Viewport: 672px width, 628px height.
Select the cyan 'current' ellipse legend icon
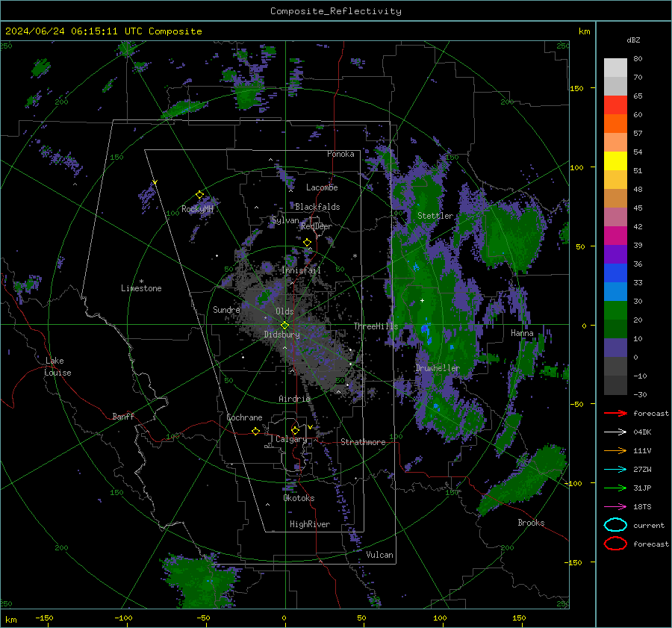tap(615, 525)
